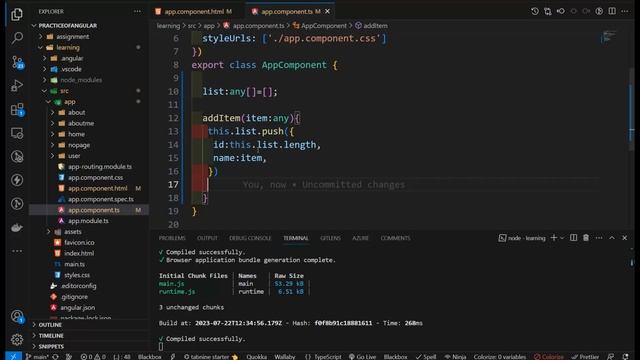The height and width of the screenshot is (360, 640).
Task: Kill terminal with trash icon
Action: [586, 238]
